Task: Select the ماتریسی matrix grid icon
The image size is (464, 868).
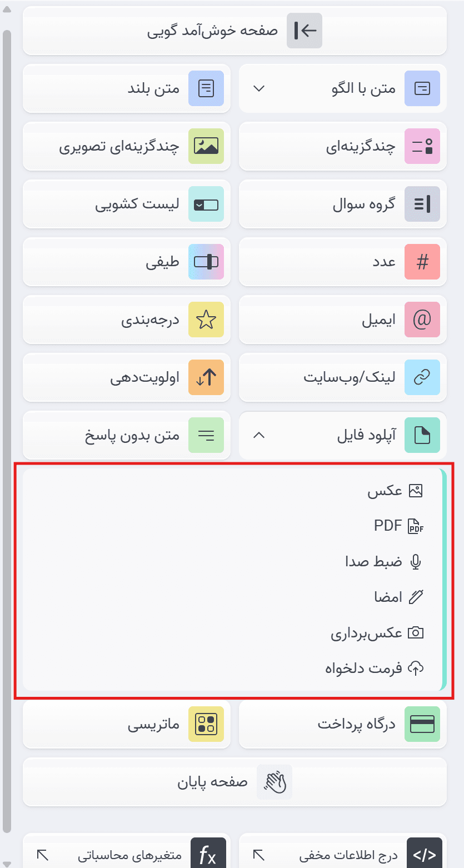Action: (206, 724)
